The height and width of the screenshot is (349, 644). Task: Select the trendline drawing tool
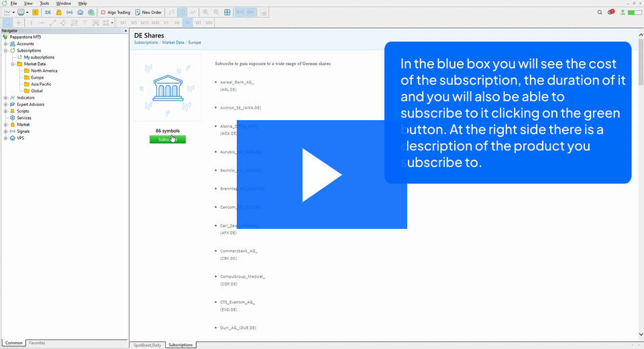point(52,23)
